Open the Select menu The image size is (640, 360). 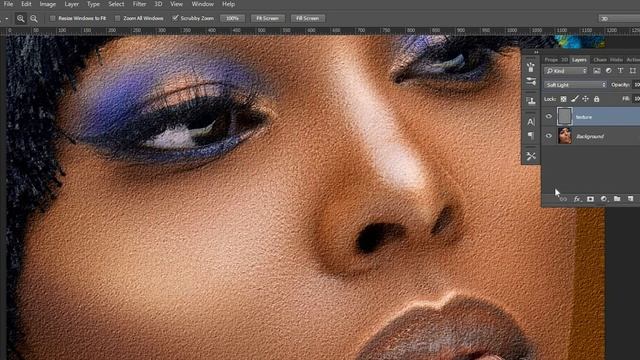pos(116,4)
